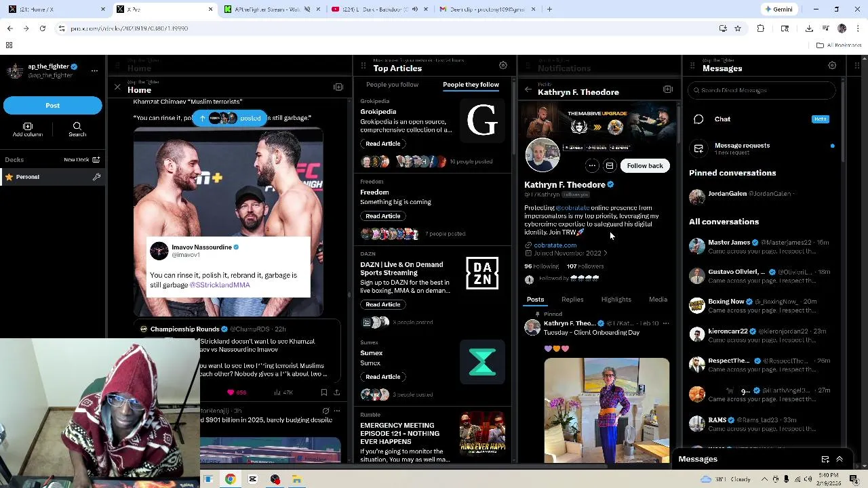Viewport: 868px width, 488px height.
Task: Open the Media tab
Action: coord(658,300)
